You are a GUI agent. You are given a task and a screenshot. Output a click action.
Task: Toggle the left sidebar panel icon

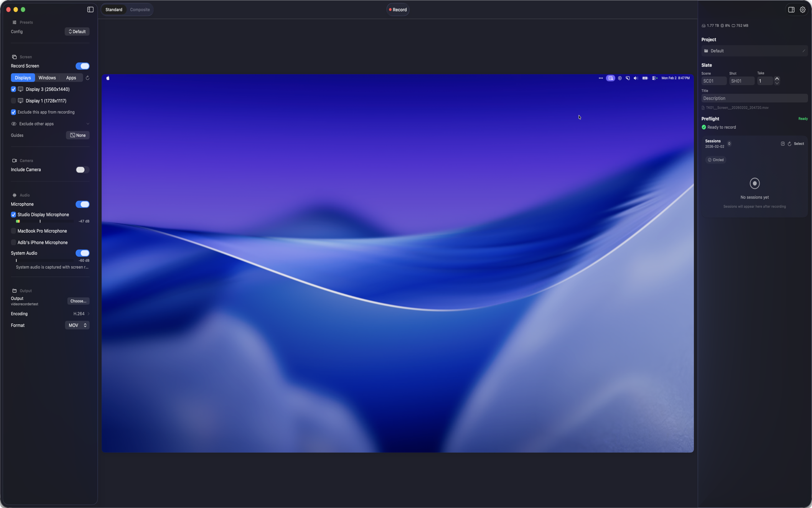coord(90,10)
